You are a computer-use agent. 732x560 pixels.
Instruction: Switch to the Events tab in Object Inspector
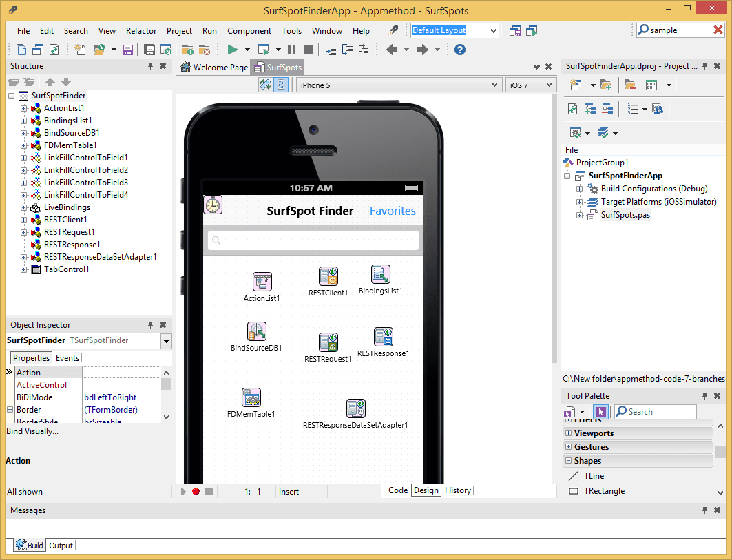click(x=67, y=358)
